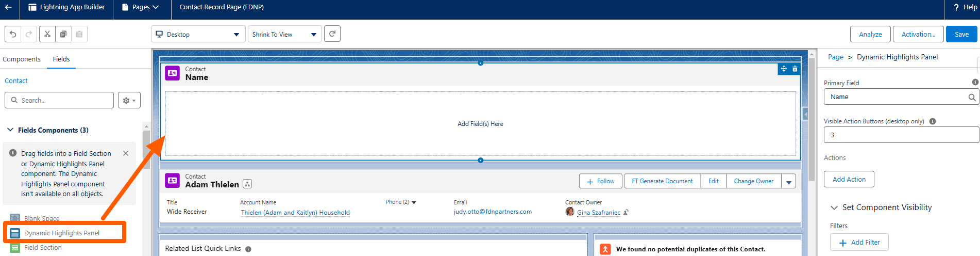Switch to the Fields tab
980x256 pixels.
pos(61,59)
